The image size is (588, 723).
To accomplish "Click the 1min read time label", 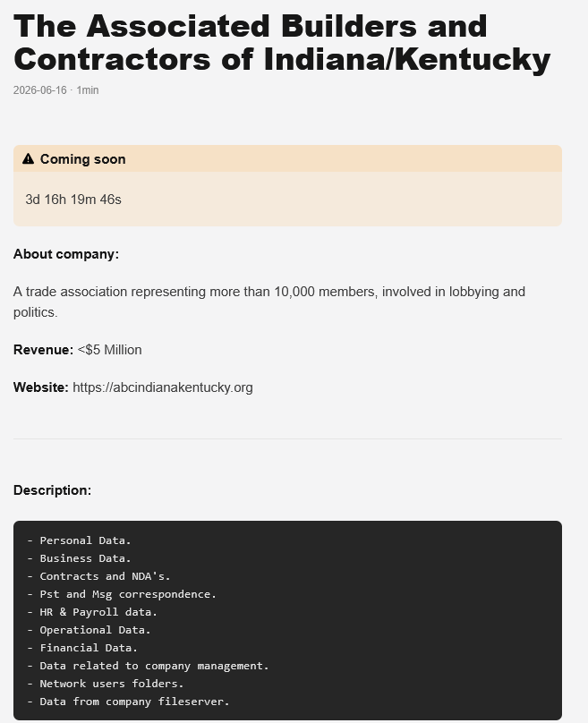I will [88, 89].
